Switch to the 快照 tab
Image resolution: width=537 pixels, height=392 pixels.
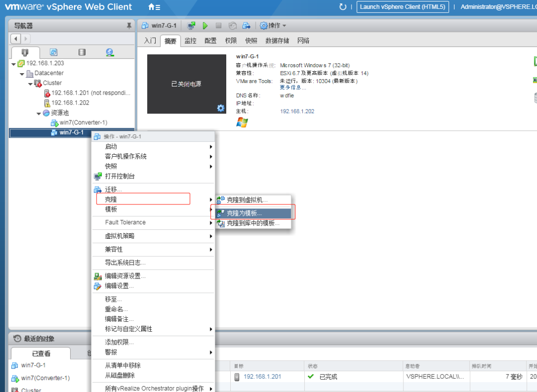click(x=251, y=41)
